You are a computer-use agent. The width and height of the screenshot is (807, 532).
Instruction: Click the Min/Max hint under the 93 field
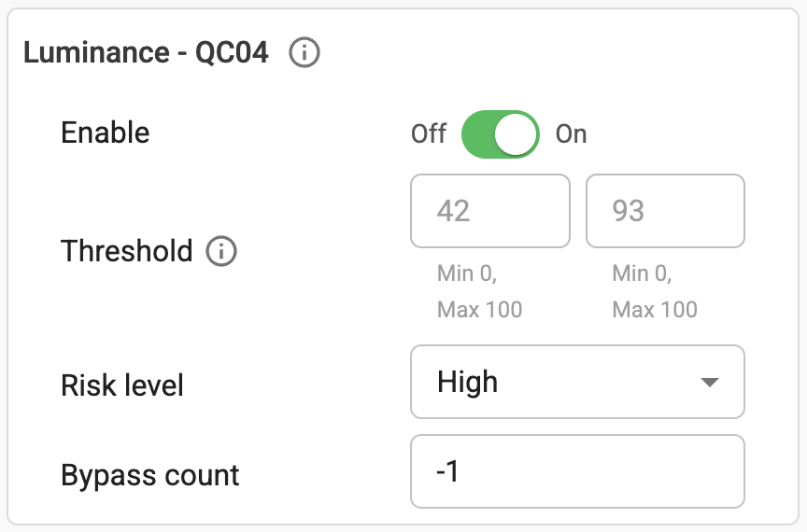coord(655,292)
